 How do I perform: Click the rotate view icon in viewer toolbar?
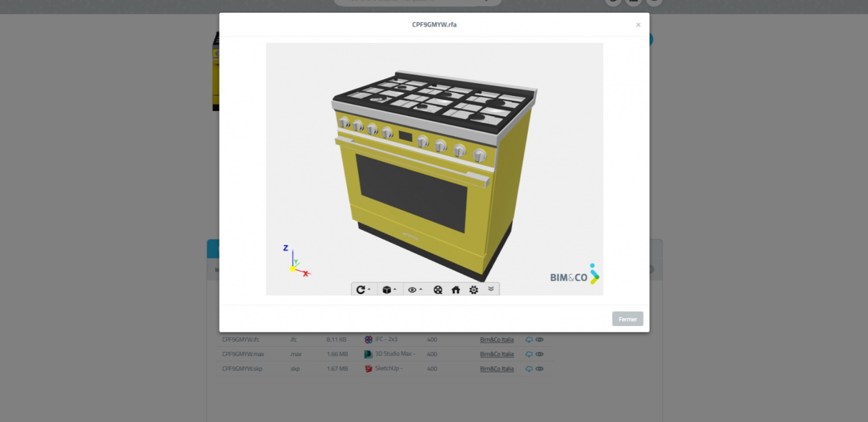point(361,290)
